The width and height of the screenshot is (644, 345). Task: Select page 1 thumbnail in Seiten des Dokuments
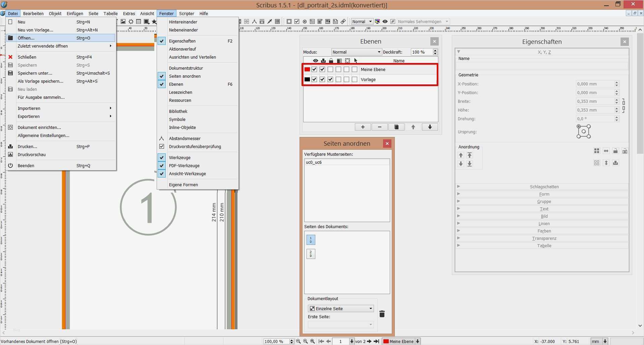tap(311, 240)
